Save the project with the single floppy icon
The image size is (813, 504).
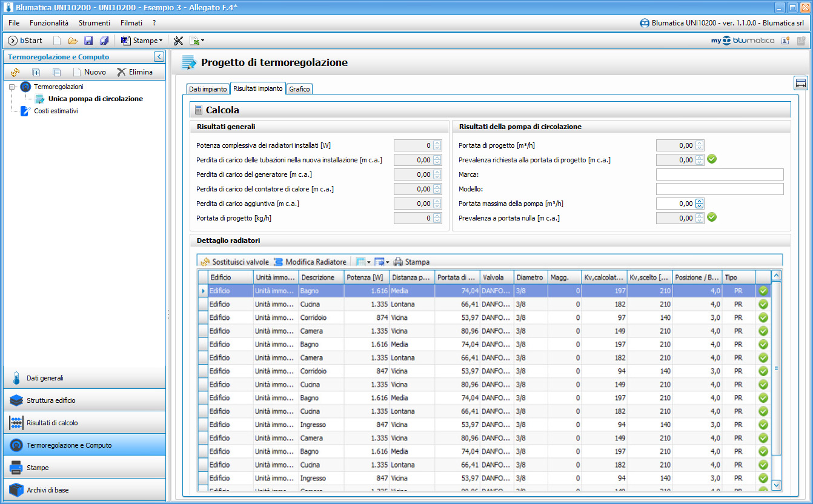pos(88,41)
